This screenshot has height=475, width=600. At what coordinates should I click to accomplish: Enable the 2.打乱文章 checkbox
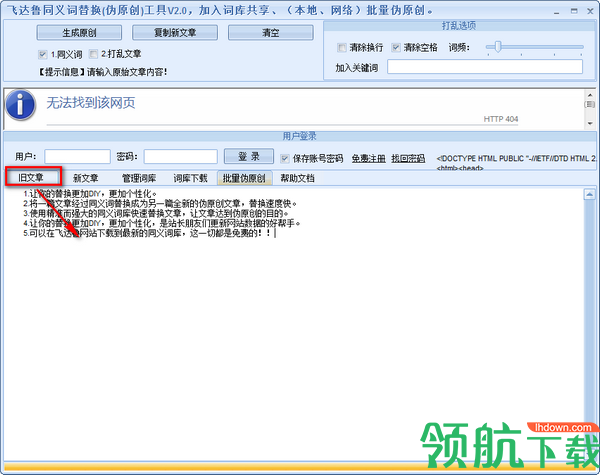[x=93, y=54]
